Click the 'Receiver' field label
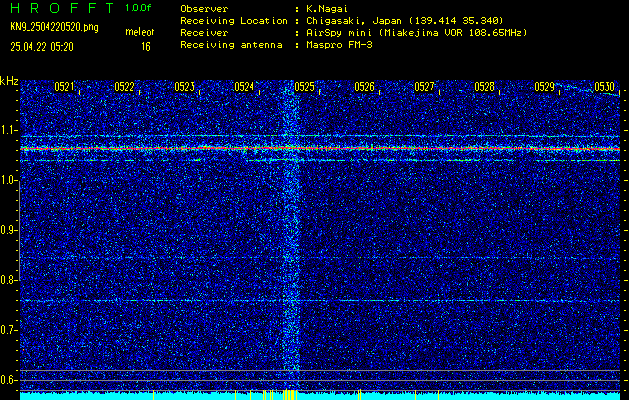The height and width of the screenshot is (400, 629). point(204,33)
